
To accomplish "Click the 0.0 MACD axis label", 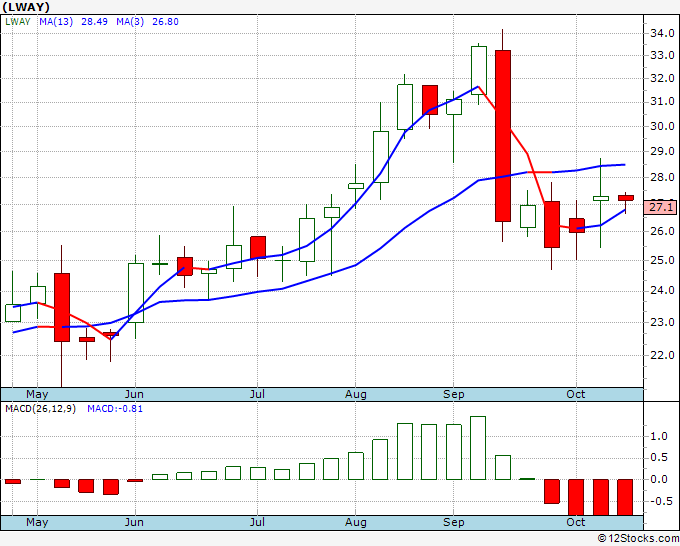I will click(659, 479).
